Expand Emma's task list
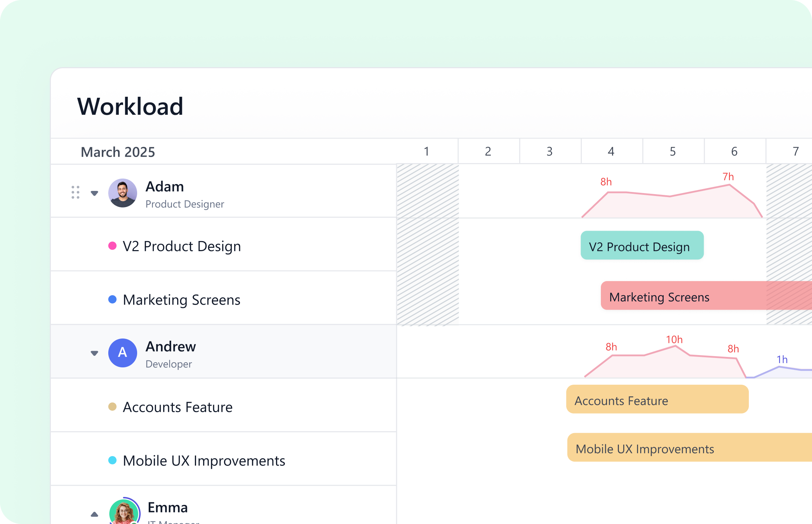 [x=95, y=514]
